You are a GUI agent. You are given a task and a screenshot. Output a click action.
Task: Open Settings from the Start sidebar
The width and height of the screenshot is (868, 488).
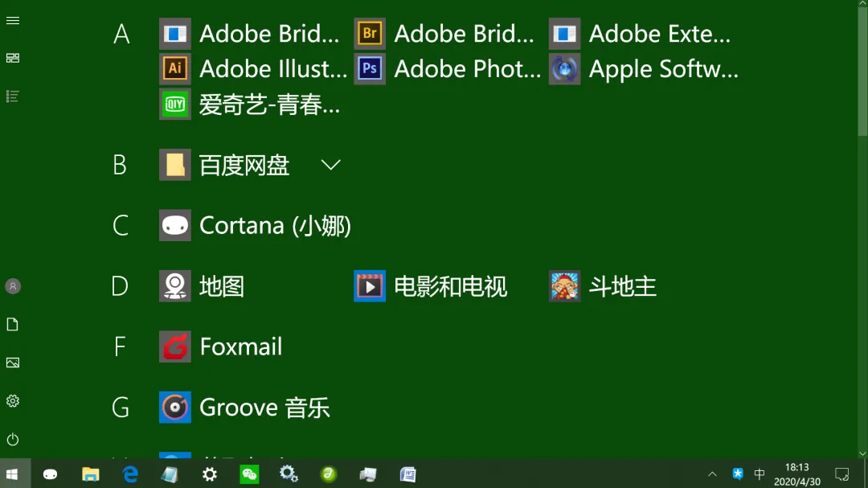point(12,400)
